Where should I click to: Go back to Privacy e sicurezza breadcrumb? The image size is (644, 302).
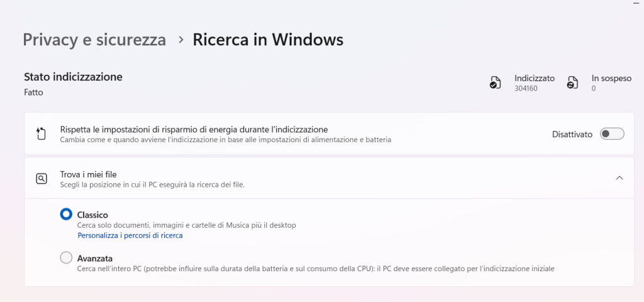94,40
